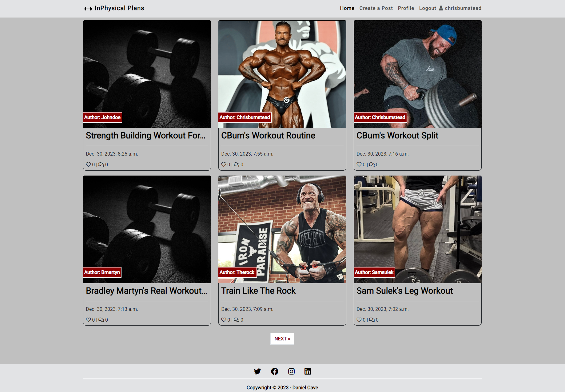This screenshot has height=392, width=565.
Task: Like Train Like The Rock heart icon
Action: tap(224, 320)
